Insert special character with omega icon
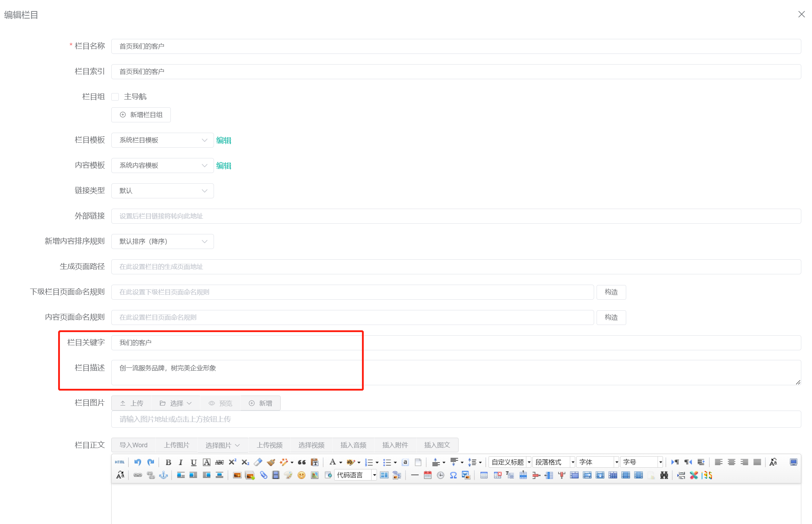The image size is (812, 524). tap(453, 475)
